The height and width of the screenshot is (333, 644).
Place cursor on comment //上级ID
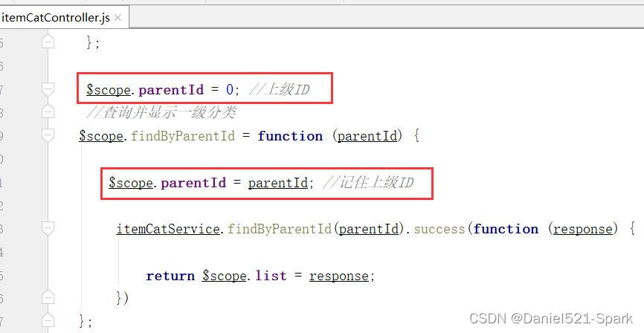(279, 89)
